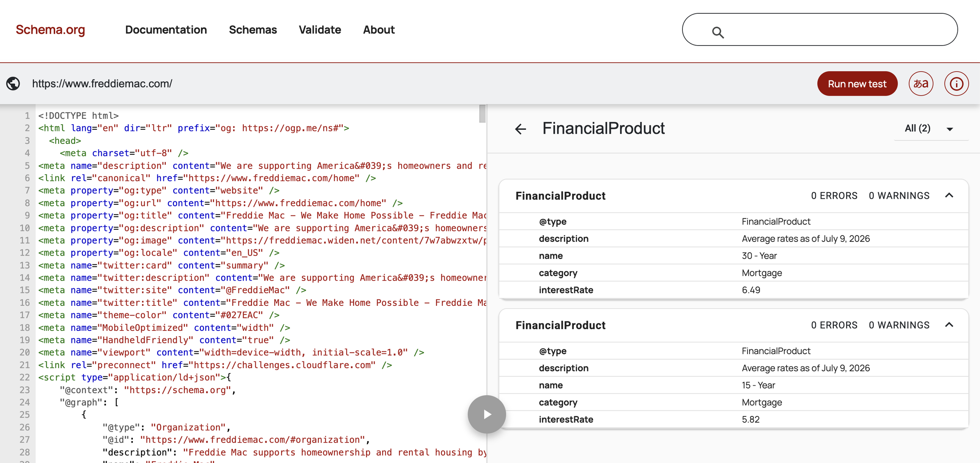Click the og:type meta line
980x463 pixels.
(x=159, y=191)
